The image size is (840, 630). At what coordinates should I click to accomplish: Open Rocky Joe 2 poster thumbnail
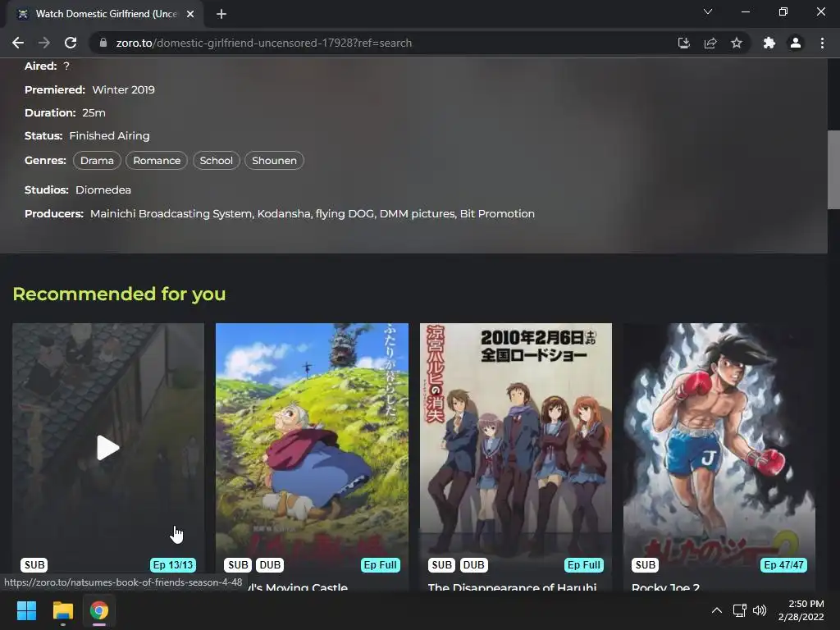click(719, 448)
